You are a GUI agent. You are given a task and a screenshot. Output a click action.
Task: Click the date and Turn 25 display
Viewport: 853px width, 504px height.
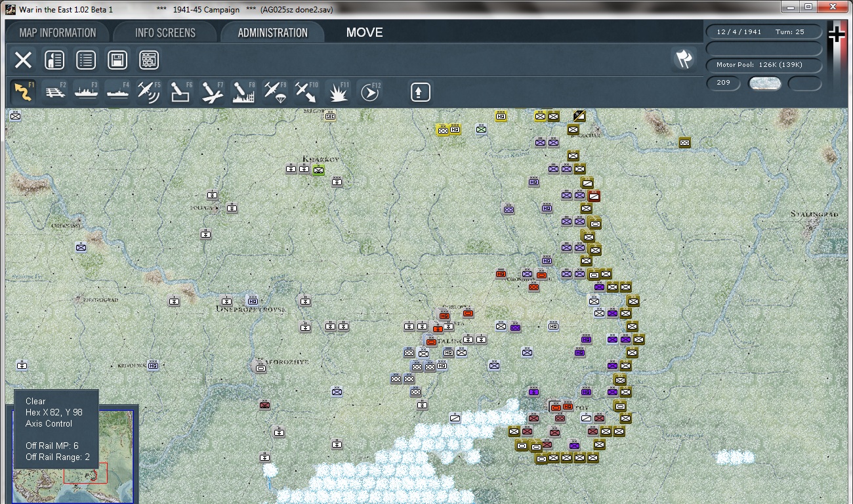coord(764,31)
